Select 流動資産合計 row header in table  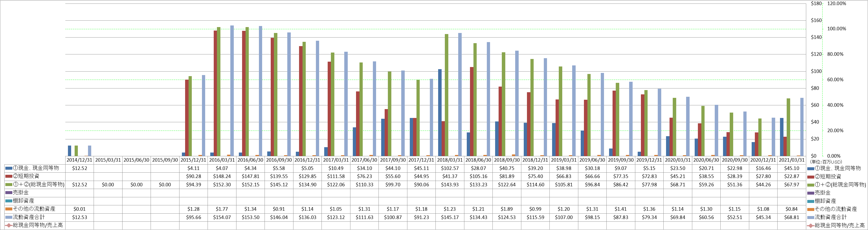click(35, 217)
